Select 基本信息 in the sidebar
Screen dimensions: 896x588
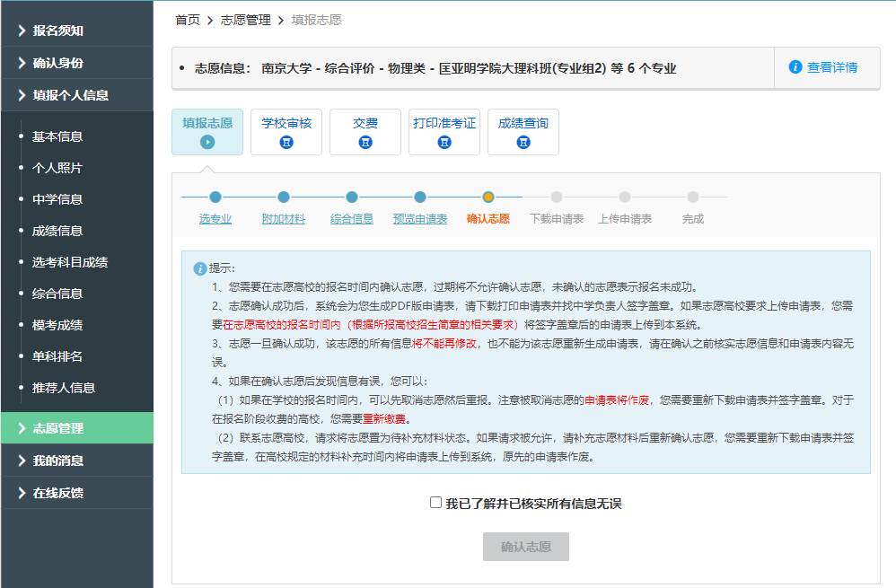[57, 136]
